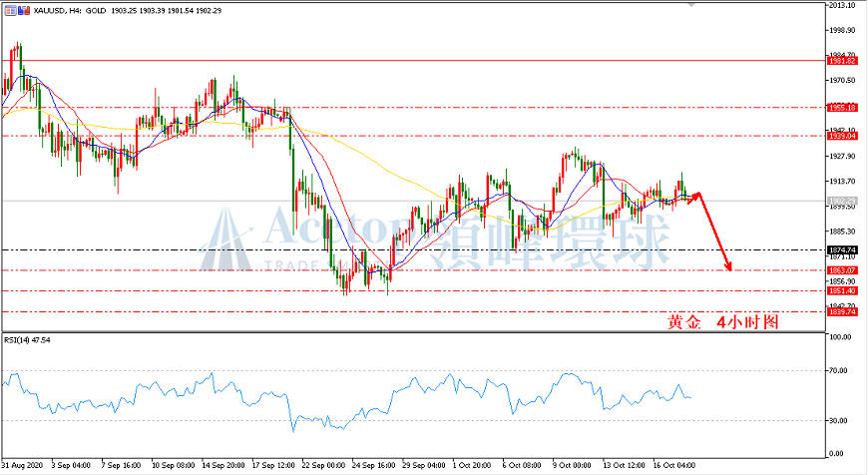Click the 22 Sep 00:00 time axis label
This screenshot has width=868, height=475.
pyautogui.click(x=324, y=465)
